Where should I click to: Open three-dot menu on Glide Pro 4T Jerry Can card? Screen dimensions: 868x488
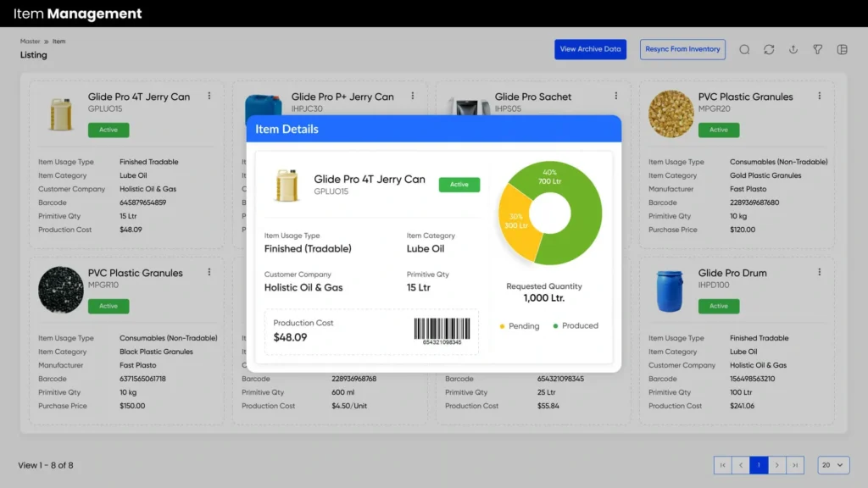(209, 96)
